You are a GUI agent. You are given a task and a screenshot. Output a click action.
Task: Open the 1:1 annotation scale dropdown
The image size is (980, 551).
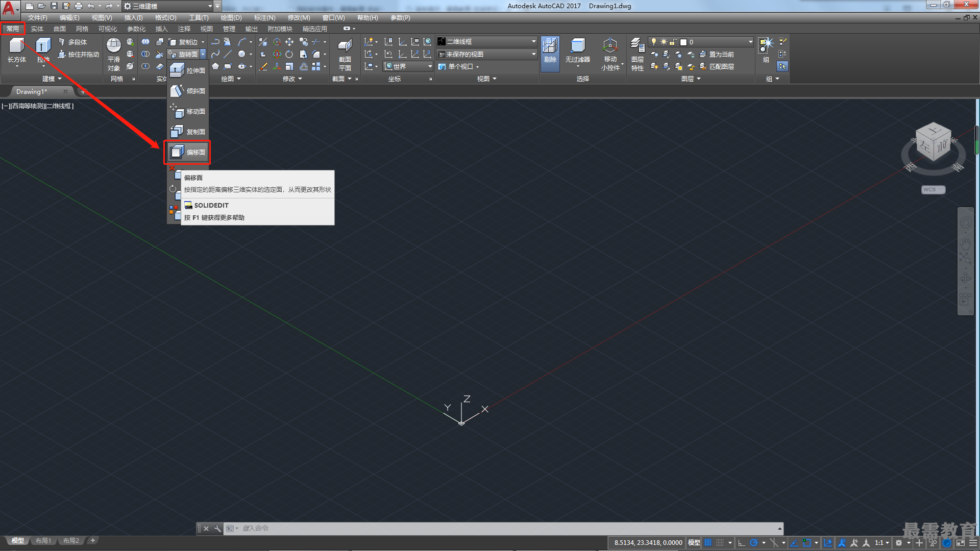coord(882,543)
